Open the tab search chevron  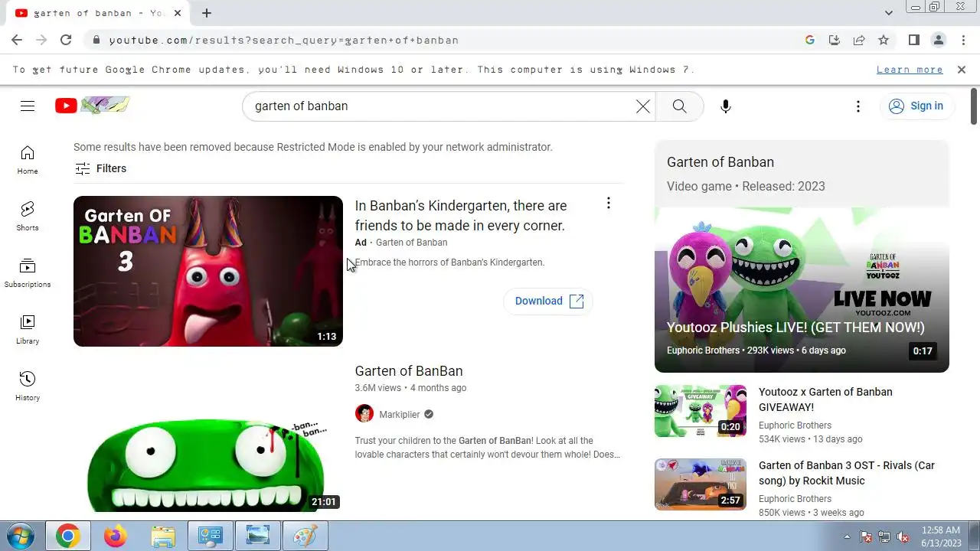click(x=889, y=13)
